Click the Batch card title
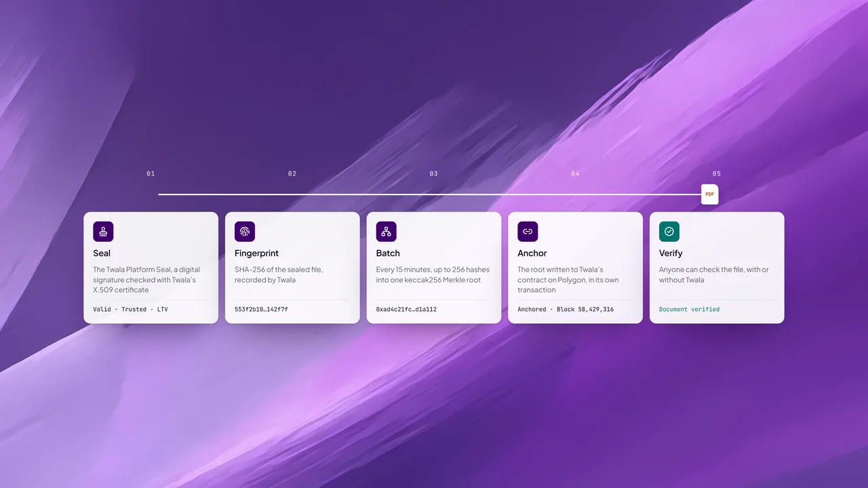This screenshot has width=868, height=488. [388, 253]
